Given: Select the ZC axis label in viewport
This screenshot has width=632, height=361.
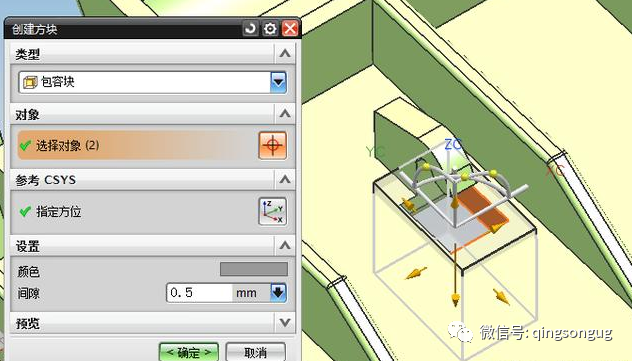Looking at the screenshot, I should point(453,144).
